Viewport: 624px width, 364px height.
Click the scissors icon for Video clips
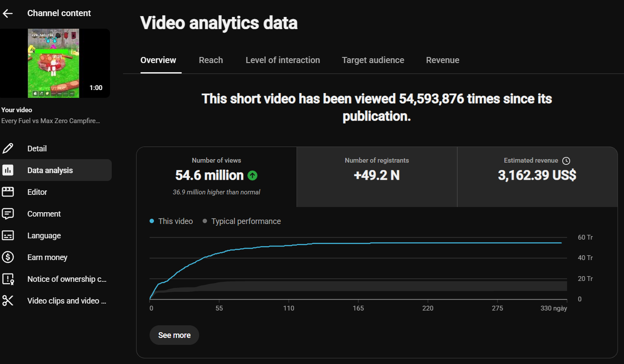(8, 301)
